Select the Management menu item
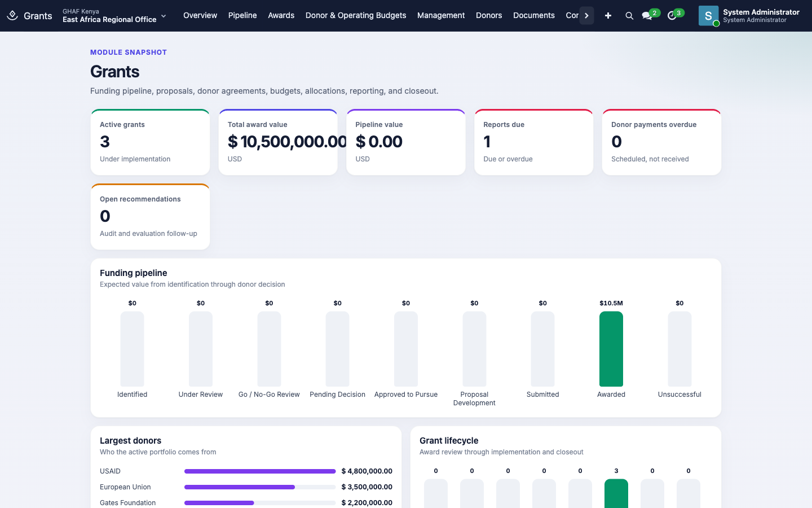The height and width of the screenshot is (508, 812). tap(441, 15)
